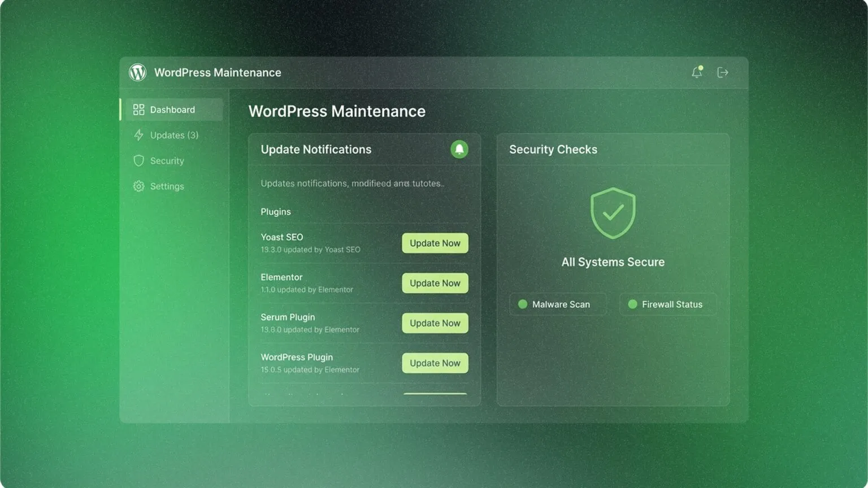The height and width of the screenshot is (488, 868).
Task: Open the Security sidebar section
Action: (172, 160)
